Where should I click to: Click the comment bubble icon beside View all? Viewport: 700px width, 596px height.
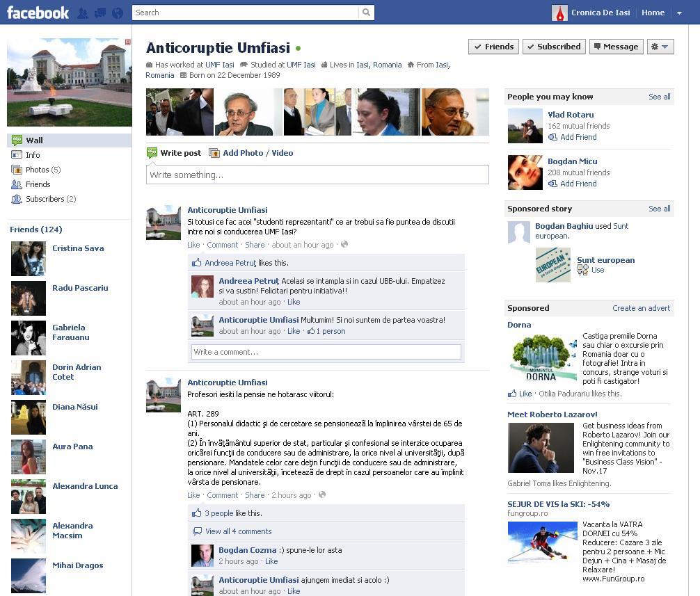(x=197, y=531)
